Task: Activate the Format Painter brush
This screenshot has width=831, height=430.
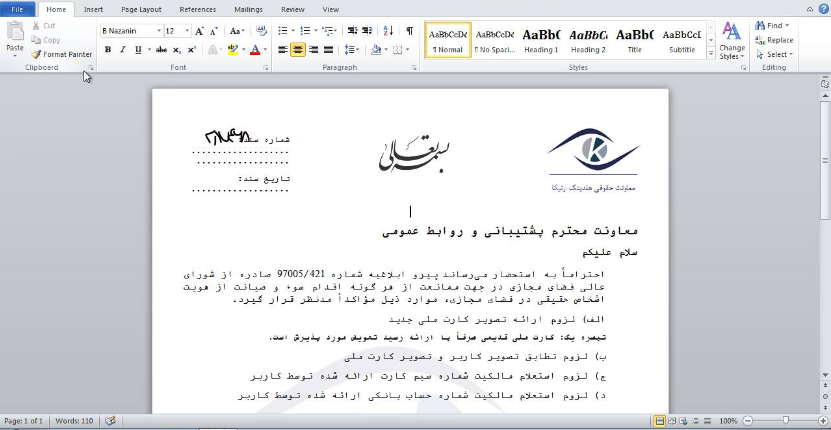Action: coord(61,54)
